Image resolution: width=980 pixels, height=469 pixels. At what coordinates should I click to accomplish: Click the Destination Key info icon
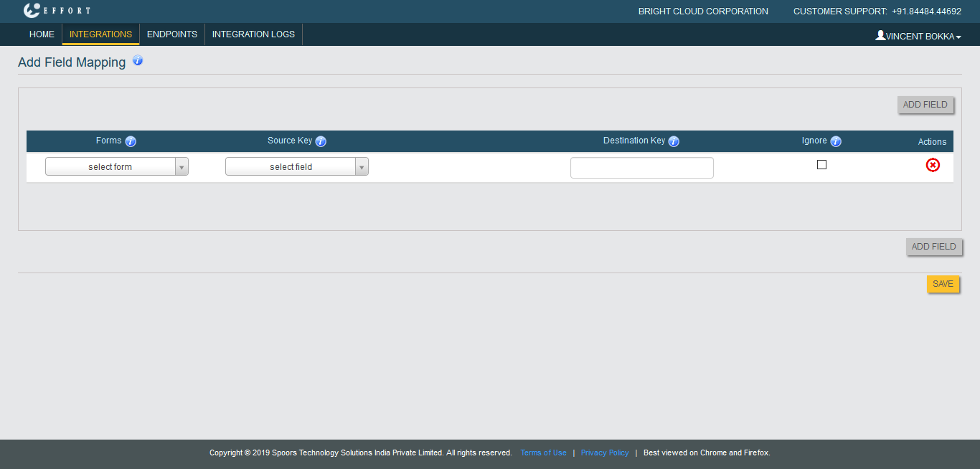click(674, 141)
